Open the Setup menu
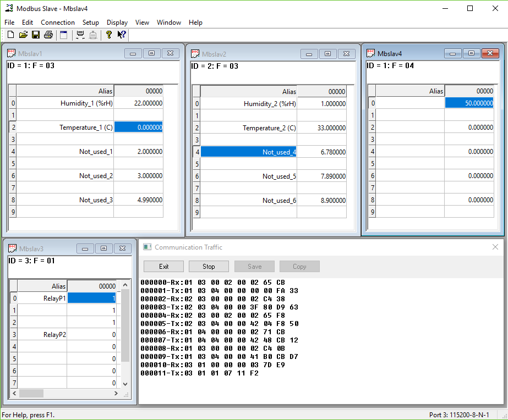 [x=91, y=23]
